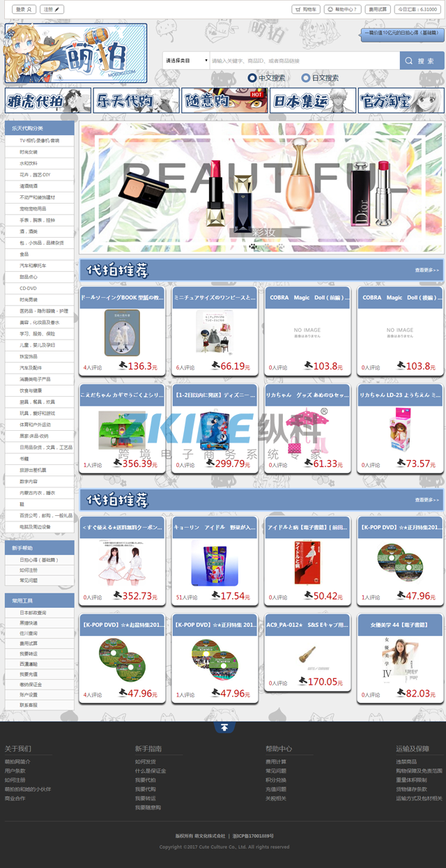The image size is (446, 868).
Task: Expand the 请选择类目 category dropdown
Action: click(x=187, y=61)
